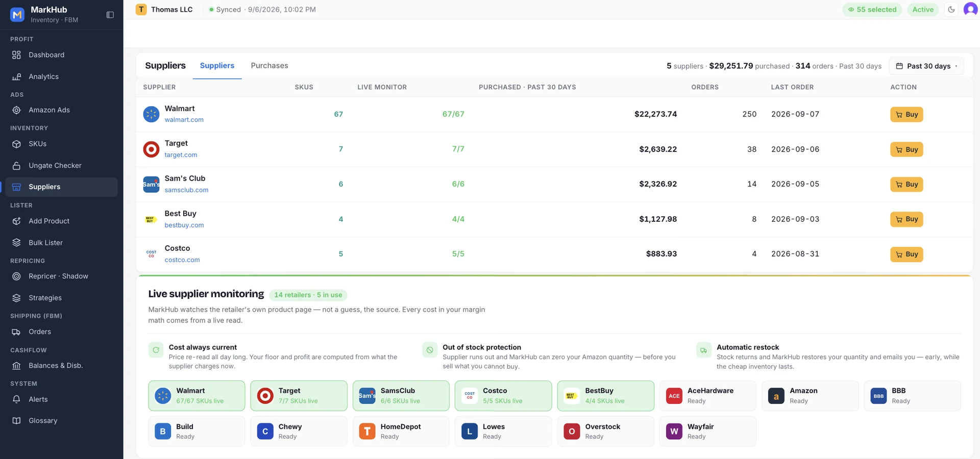Image resolution: width=980 pixels, height=459 pixels.
Task: Select the Lowes retailer card
Action: coord(503,431)
